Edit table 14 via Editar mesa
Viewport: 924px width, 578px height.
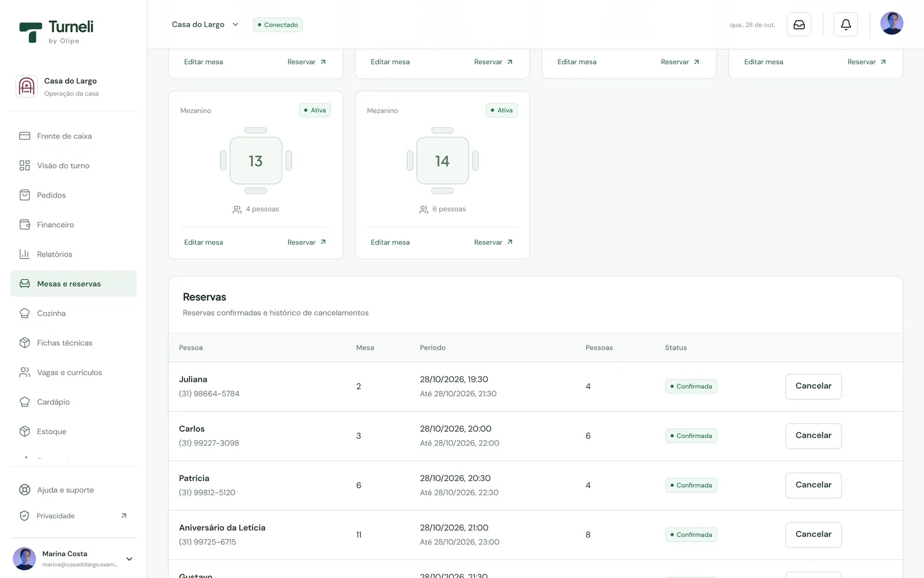[x=390, y=242]
